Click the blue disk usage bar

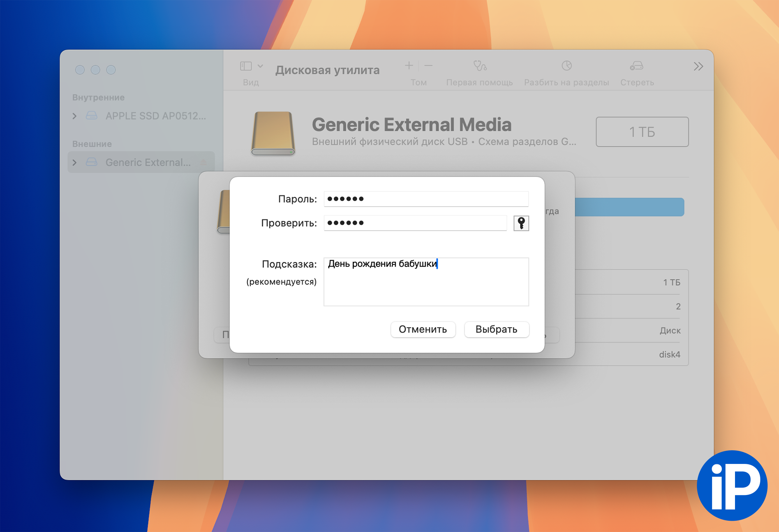coord(629,207)
